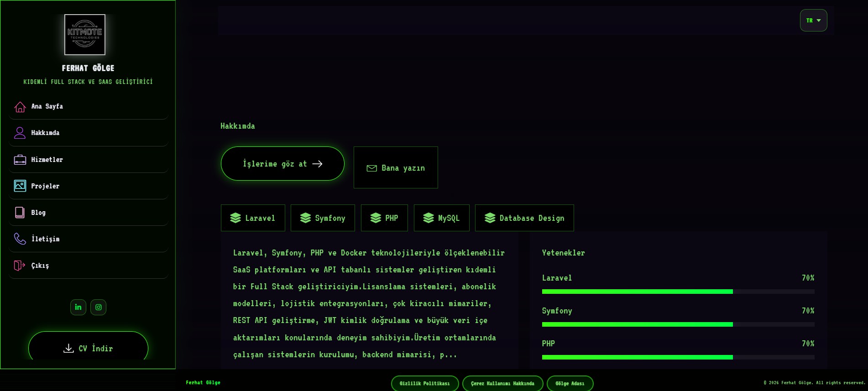Click the Symfony skill progress bar
868x391 pixels.
(x=678, y=324)
